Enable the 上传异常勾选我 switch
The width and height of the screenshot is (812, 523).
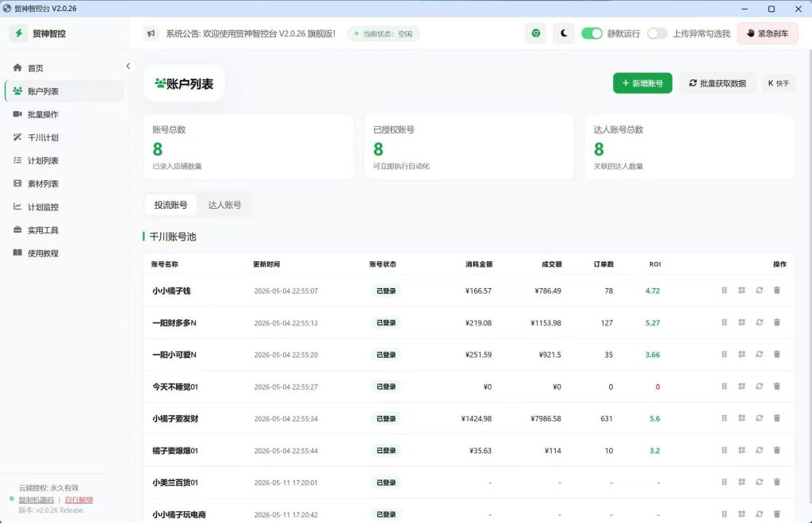(657, 33)
